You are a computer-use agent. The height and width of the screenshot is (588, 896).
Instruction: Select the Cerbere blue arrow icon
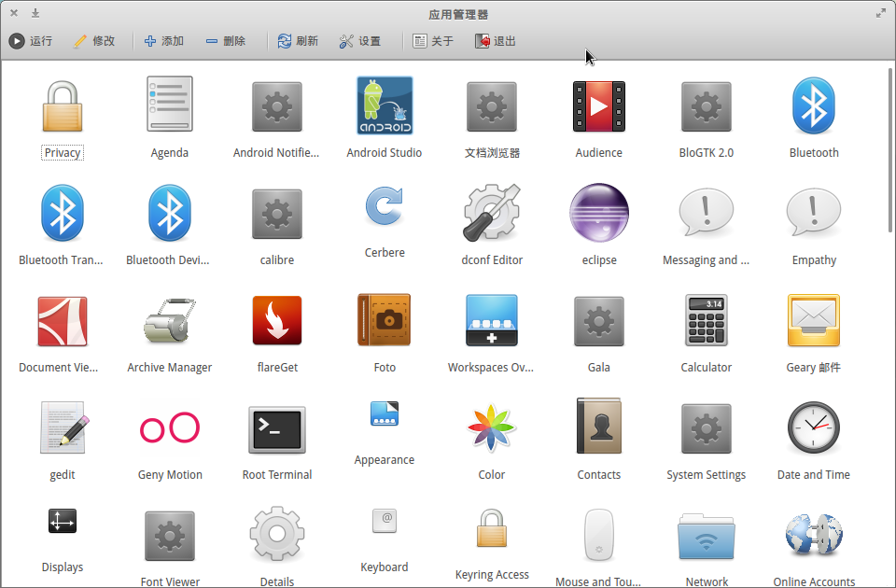(x=385, y=205)
